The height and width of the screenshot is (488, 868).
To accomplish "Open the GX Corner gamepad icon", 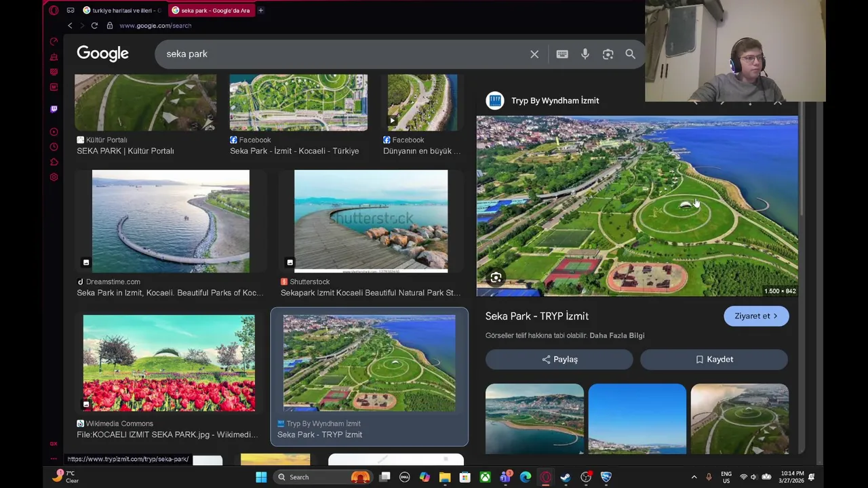I will click(x=70, y=10).
